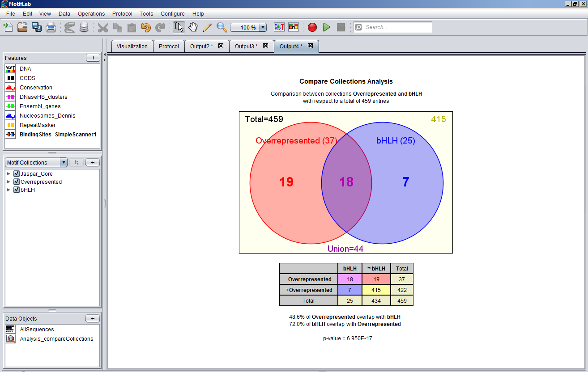
Task: Click the Print icon
Action: pyautogui.click(x=51, y=27)
